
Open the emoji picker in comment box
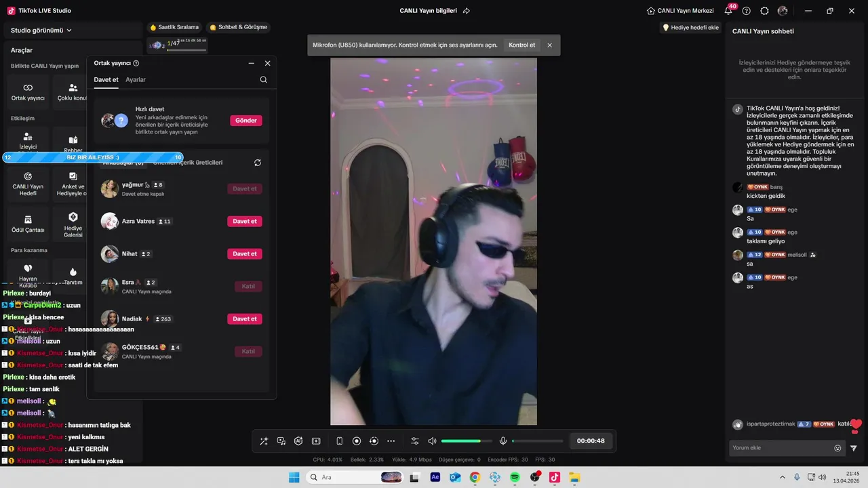coord(837,448)
